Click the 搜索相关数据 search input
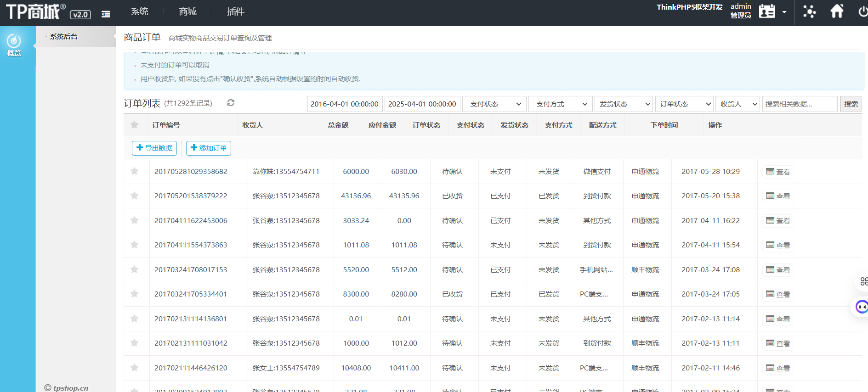The height and width of the screenshot is (392, 868). click(800, 104)
